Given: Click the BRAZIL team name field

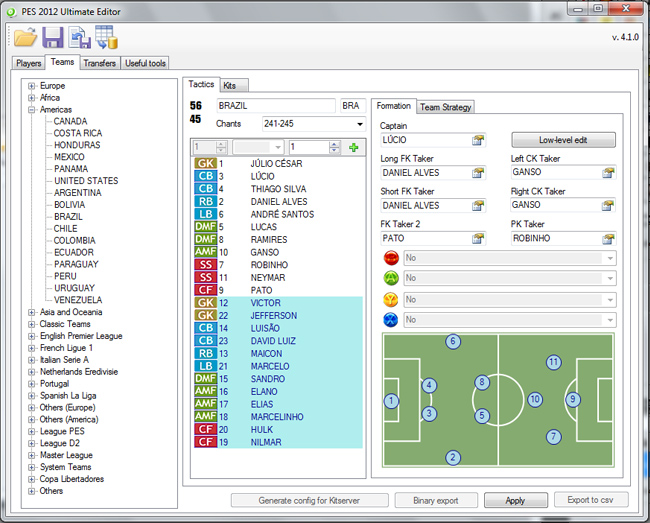Looking at the screenshot, I should point(276,106).
